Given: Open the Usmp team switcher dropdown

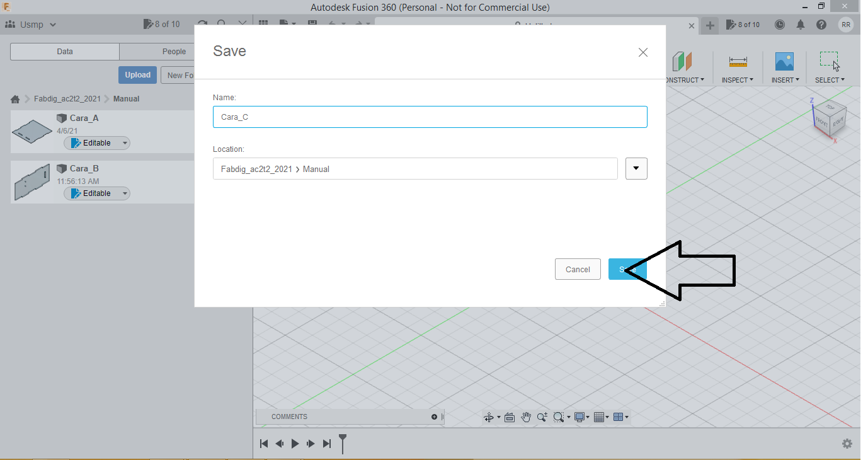Looking at the screenshot, I should coord(53,25).
